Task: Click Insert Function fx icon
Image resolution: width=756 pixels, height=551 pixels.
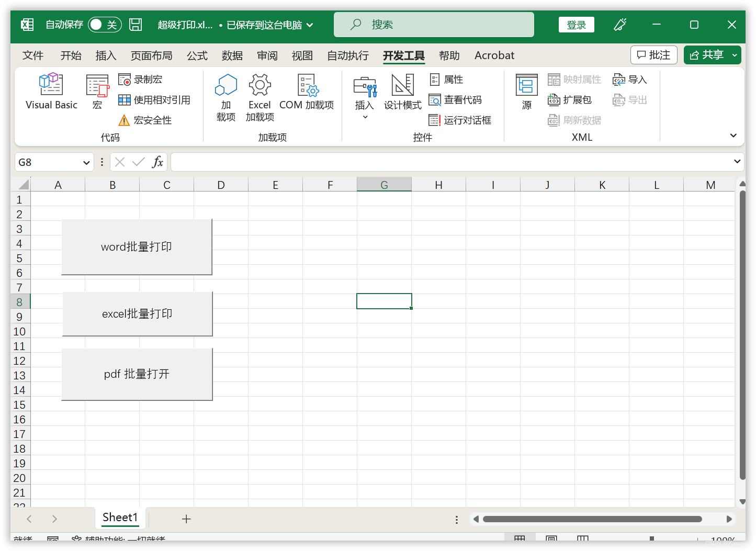Action: [x=157, y=162]
